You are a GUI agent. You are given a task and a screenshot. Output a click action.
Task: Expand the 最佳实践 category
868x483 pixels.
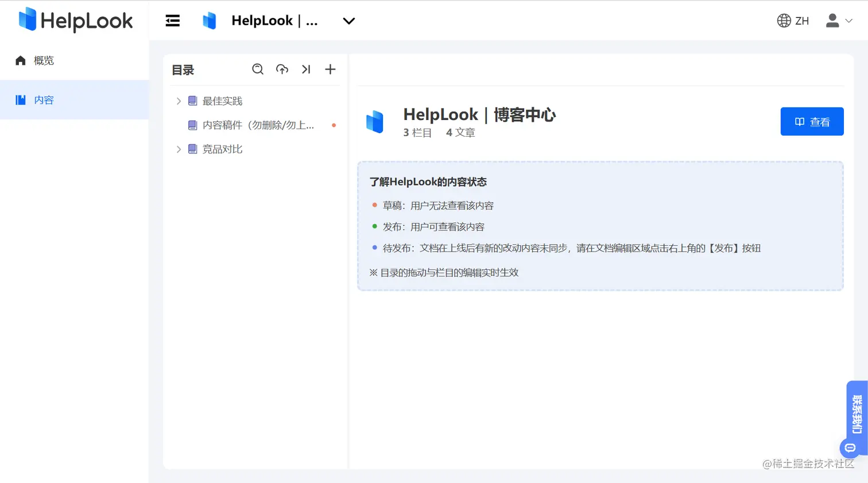point(179,101)
